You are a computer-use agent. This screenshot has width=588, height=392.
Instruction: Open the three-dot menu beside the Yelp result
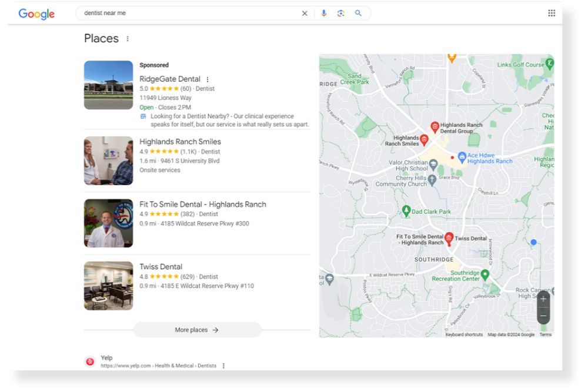223,366
